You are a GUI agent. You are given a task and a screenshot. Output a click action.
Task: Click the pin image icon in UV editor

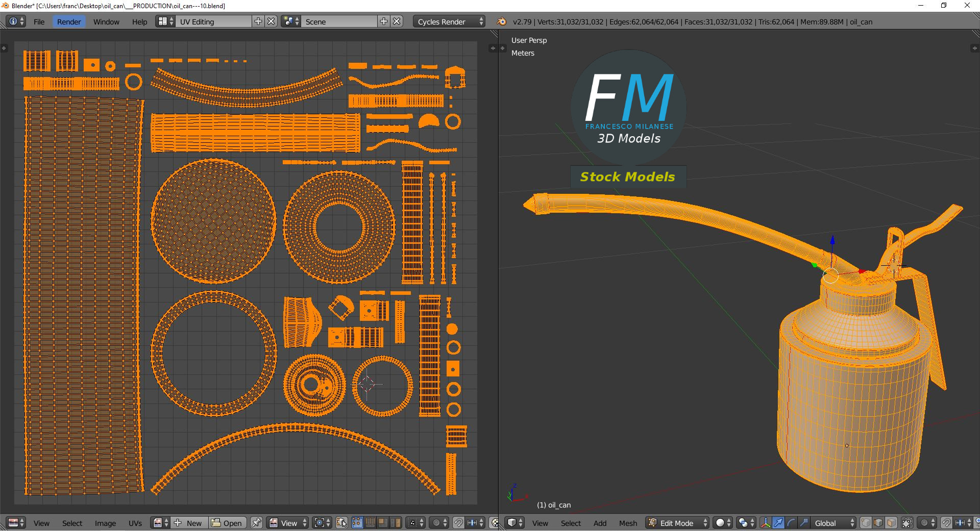click(256, 523)
